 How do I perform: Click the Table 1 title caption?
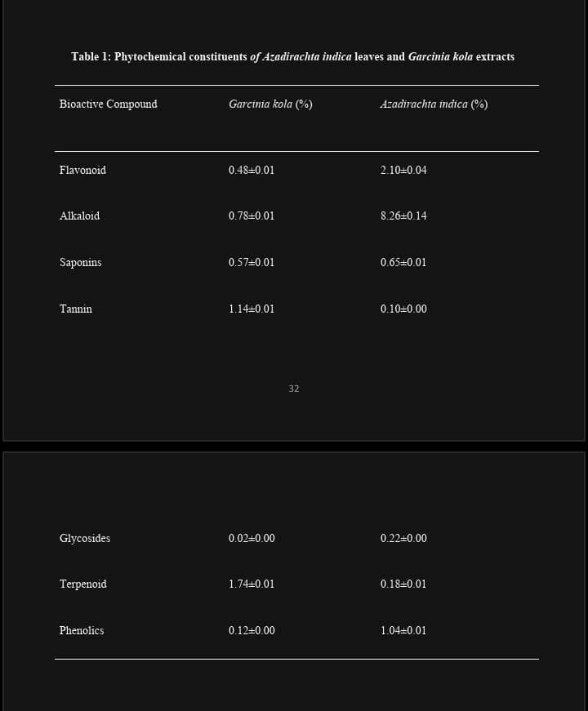pos(292,57)
